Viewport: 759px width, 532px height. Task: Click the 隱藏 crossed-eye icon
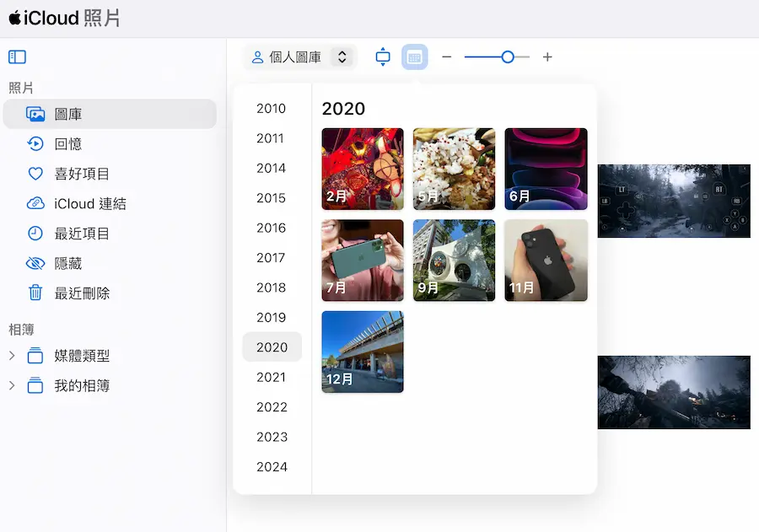coord(35,263)
